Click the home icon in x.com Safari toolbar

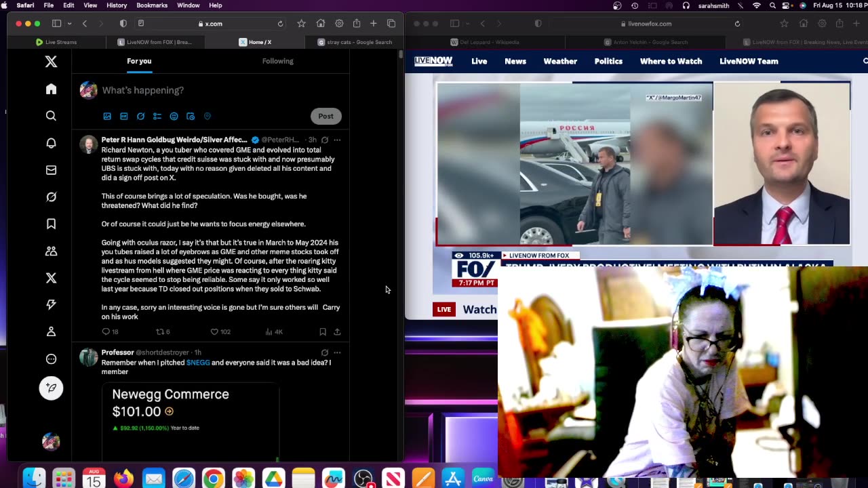click(x=320, y=24)
